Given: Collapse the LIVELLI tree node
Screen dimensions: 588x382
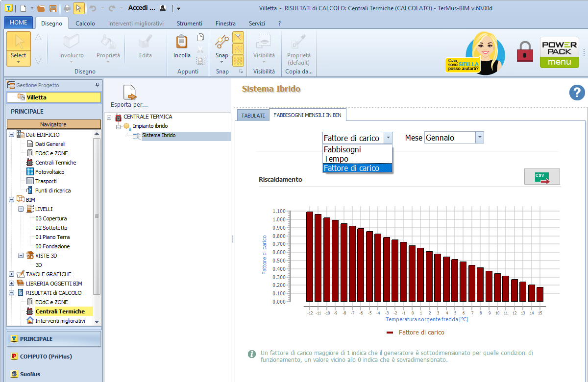Looking at the screenshot, I should [x=21, y=209].
